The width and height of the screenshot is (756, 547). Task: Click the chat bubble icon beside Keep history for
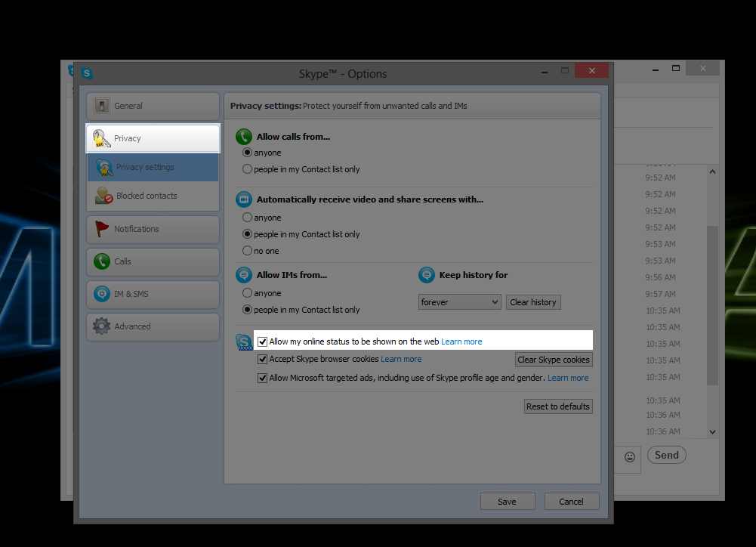427,275
